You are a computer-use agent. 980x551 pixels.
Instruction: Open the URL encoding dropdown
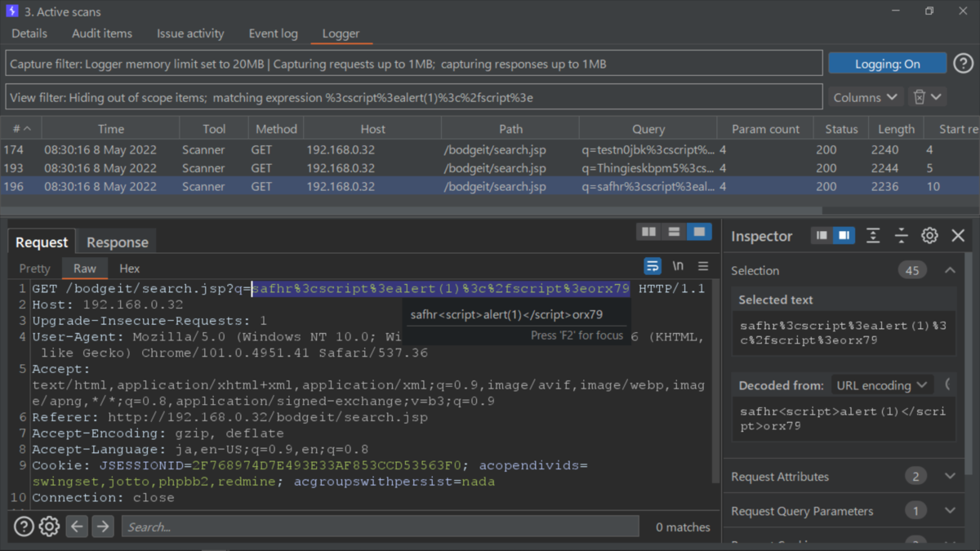pos(881,384)
